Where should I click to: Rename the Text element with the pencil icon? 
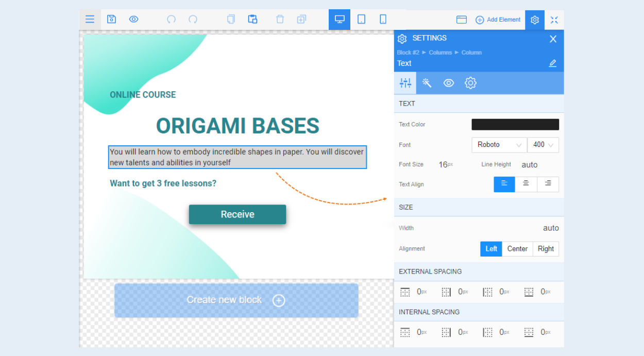(553, 63)
